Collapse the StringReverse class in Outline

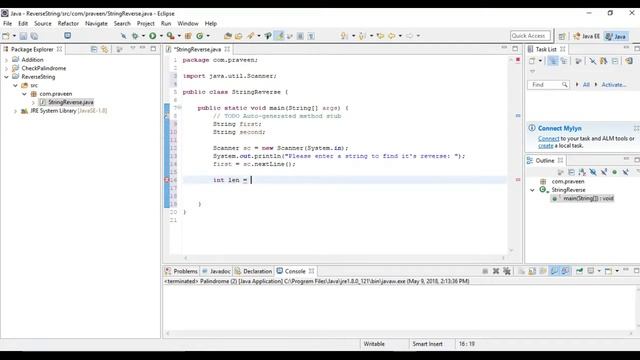tap(532, 190)
